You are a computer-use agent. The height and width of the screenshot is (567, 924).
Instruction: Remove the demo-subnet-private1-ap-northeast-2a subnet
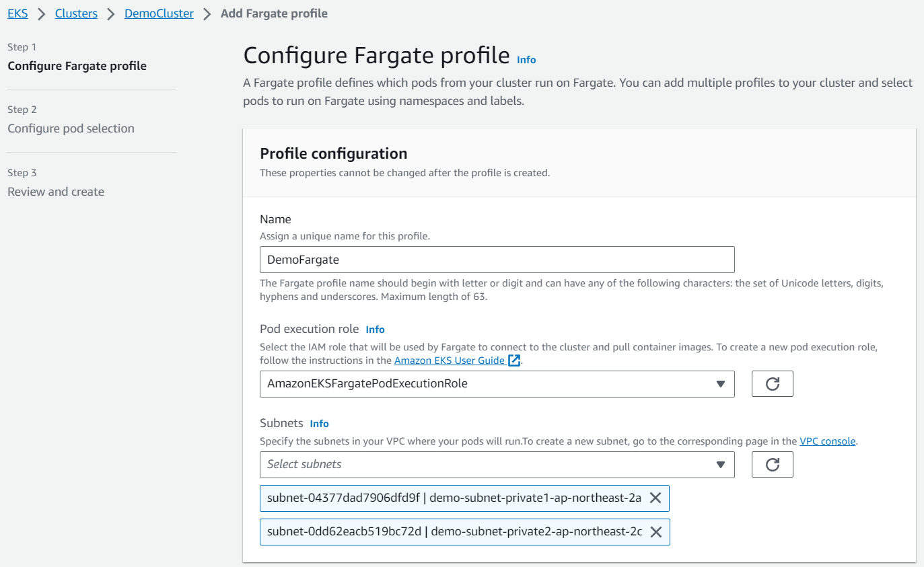[655, 498]
